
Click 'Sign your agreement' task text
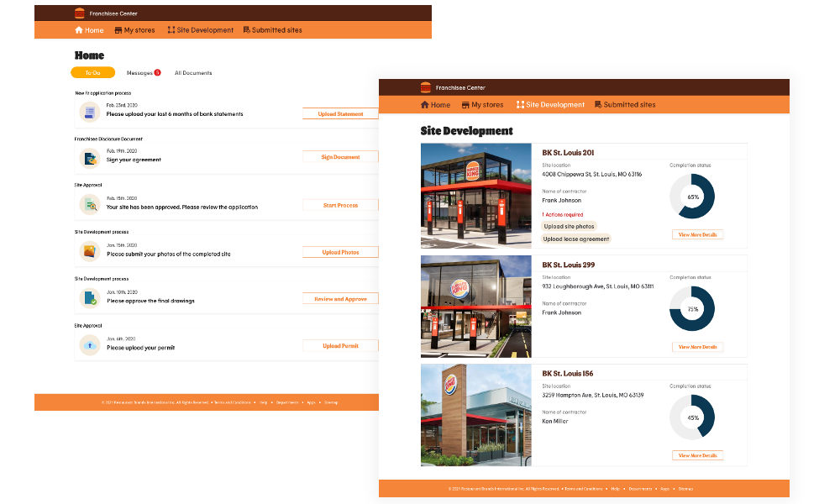tap(134, 160)
